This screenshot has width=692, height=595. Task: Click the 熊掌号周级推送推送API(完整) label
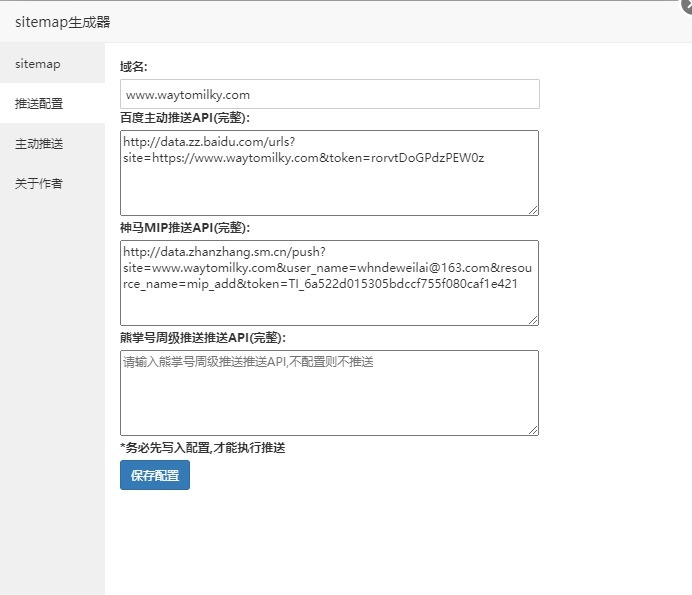203,338
